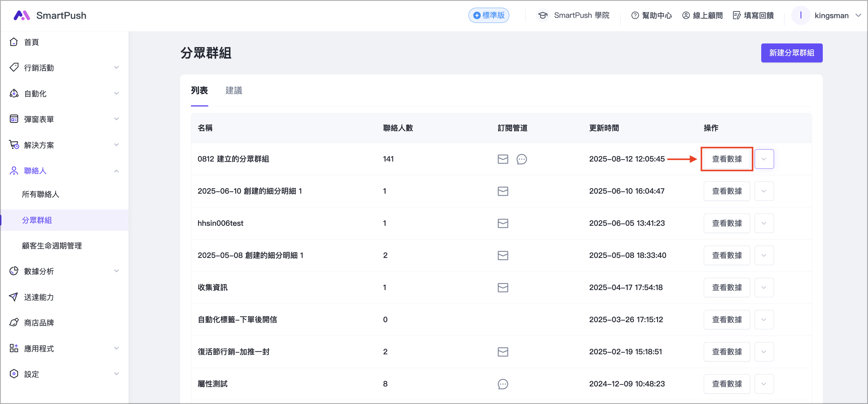This screenshot has width=868, height=404.
Task: Expand the 行銷活動 sidebar menu
Action: (x=116, y=68)
